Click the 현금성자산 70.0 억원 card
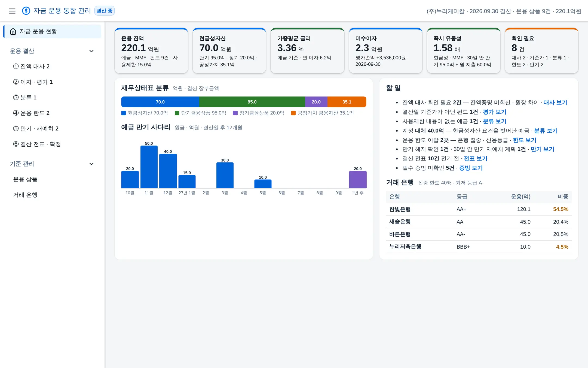The height and width of the screenshot is (368, 588). (229, 51)
